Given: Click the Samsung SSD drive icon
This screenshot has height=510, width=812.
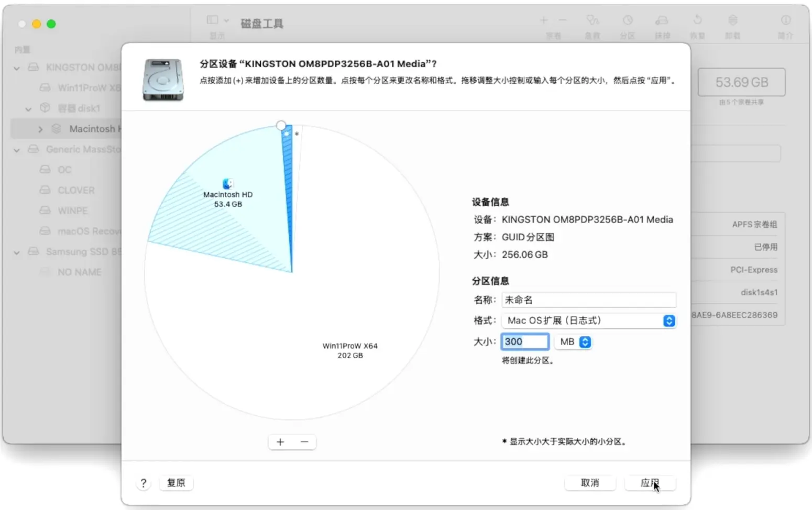Looking at the screenshot, I should (33, 251).
